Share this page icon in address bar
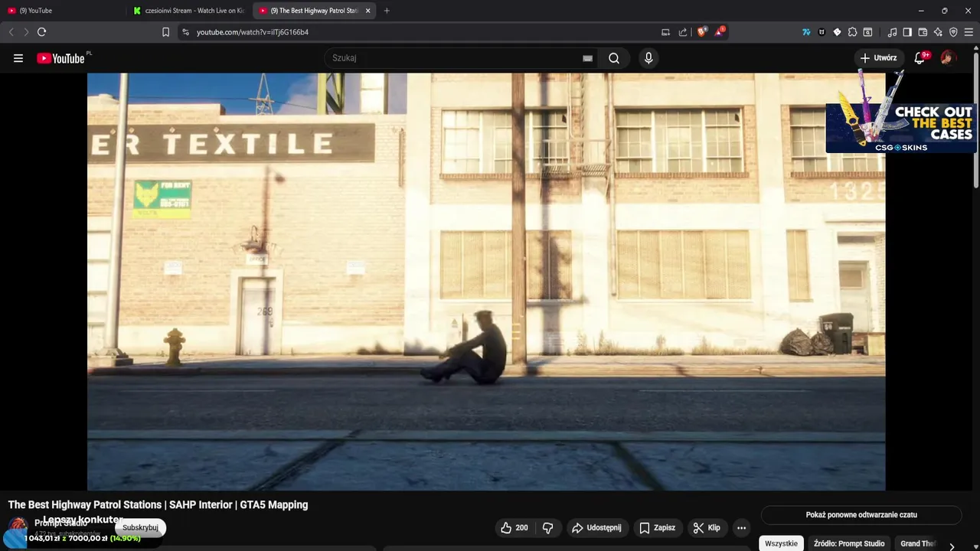Image resolution: width=980 pixels, height=551 pixels. click(683, 32)
